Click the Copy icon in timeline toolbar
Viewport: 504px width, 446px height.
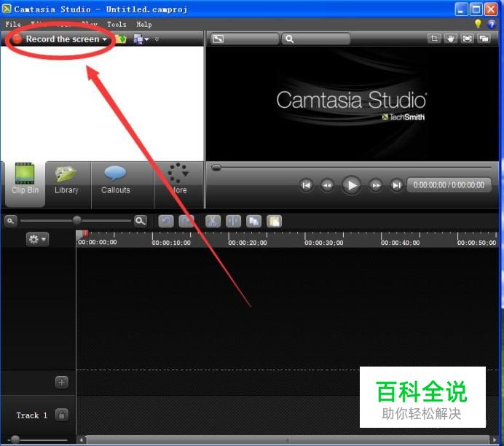[x=253, y=221]
